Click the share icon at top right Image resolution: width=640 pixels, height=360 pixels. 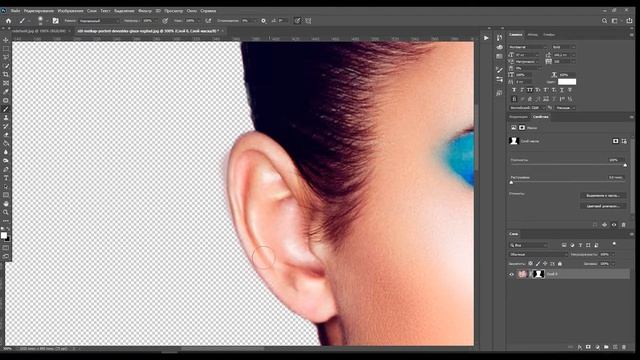(x=629, y=20)
